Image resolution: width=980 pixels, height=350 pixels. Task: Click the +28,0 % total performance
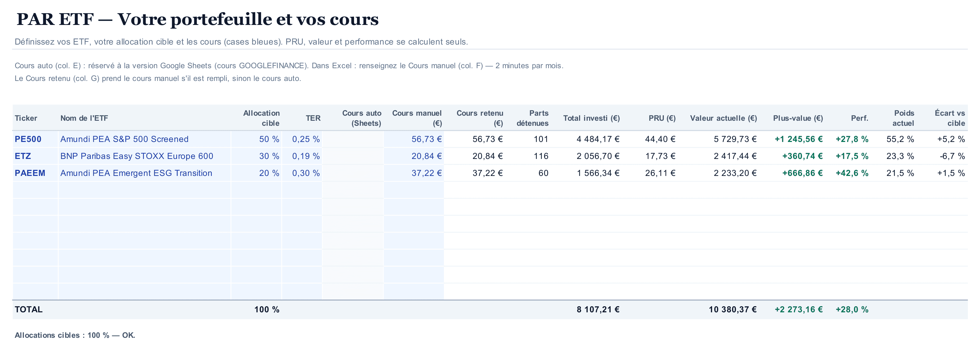852,309
